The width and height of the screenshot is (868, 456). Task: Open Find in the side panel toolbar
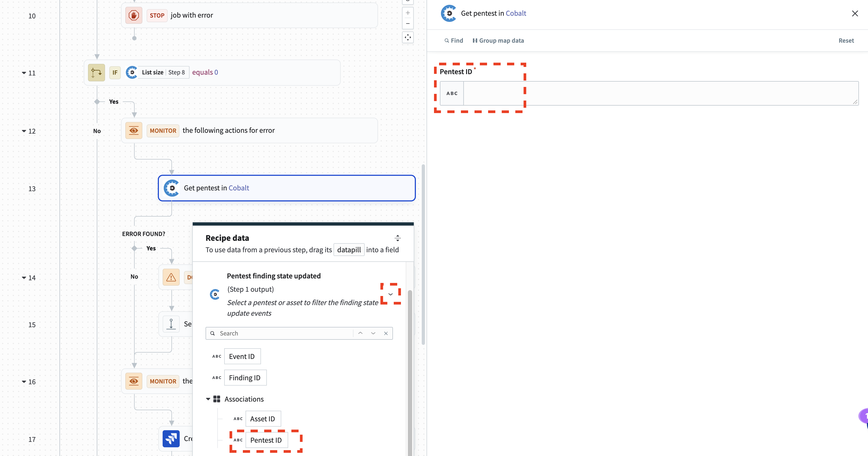pos(453,41)
